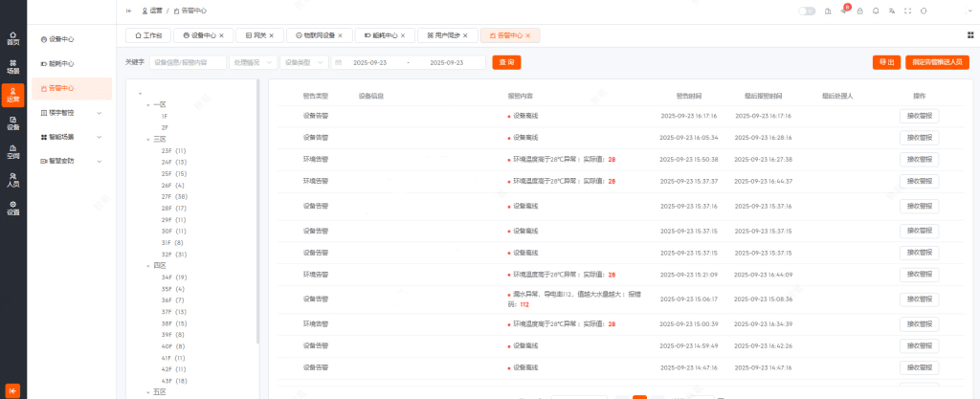The image size is (980, 399).
Task: Close the 设备中心 tab using its x
Action: pyautogui.click(x=221, y=35)
